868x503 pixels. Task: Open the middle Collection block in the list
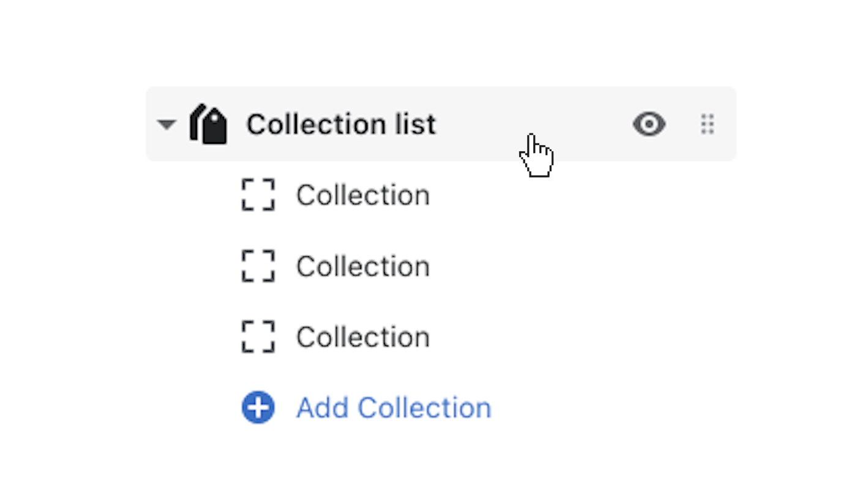point(362,266)
